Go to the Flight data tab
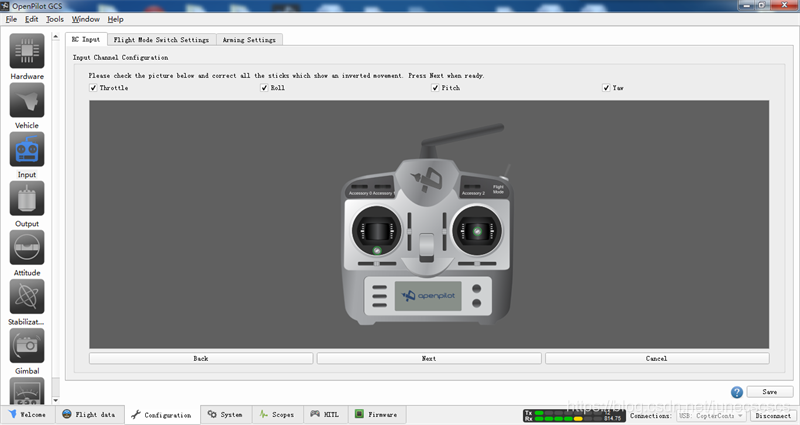Screen dimensions: 800x425 pos(89,414)
